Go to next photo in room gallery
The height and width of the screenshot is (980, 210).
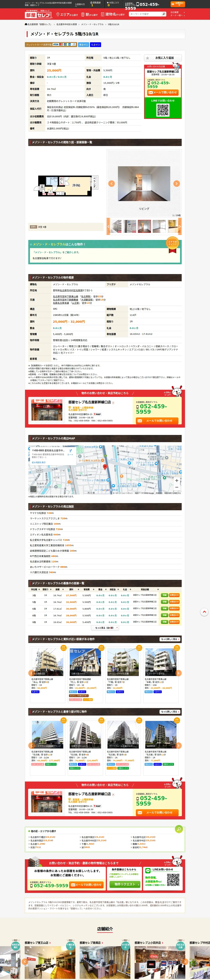pyautogui.click(x=176, y=183)
